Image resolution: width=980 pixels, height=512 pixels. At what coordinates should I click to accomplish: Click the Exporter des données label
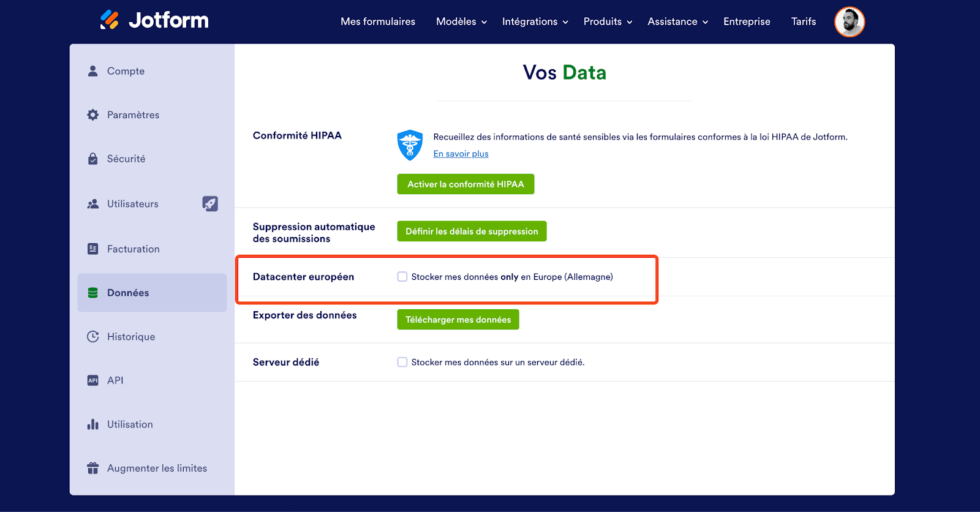pyautogui.click(x=304, y=315)
